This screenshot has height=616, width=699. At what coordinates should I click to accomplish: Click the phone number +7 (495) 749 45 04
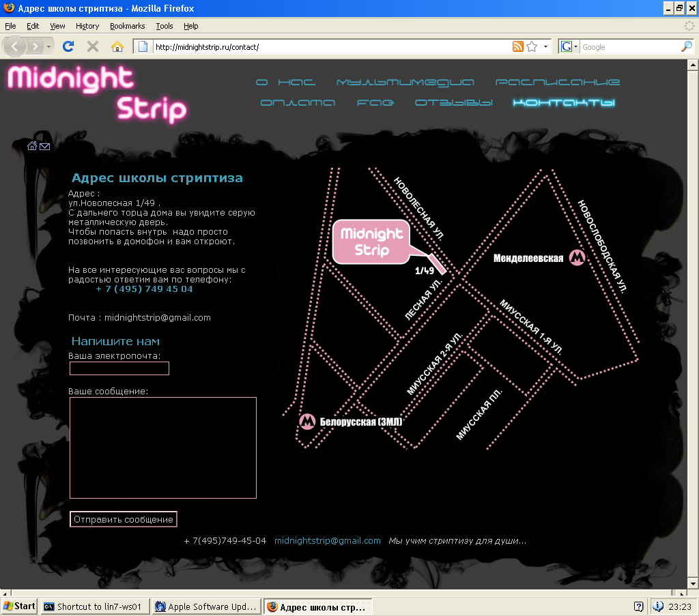click(x=145, y=289)
